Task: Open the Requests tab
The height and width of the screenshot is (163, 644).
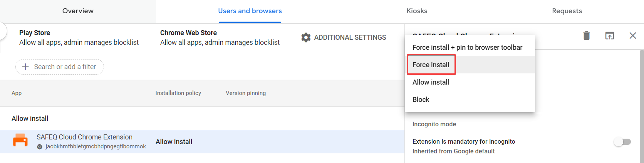Action: coord(567,11)
